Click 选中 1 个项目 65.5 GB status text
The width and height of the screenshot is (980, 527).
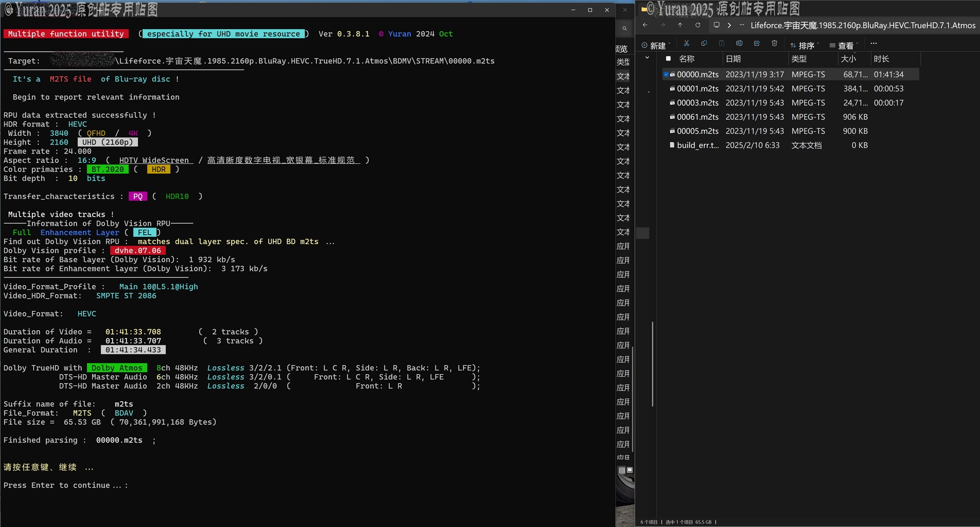click(688, 522)
